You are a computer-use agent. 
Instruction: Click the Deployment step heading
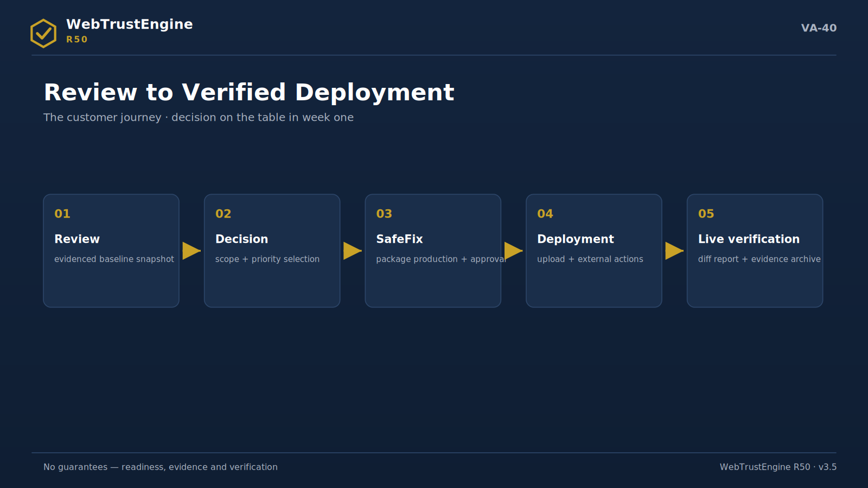click(576, 239)
